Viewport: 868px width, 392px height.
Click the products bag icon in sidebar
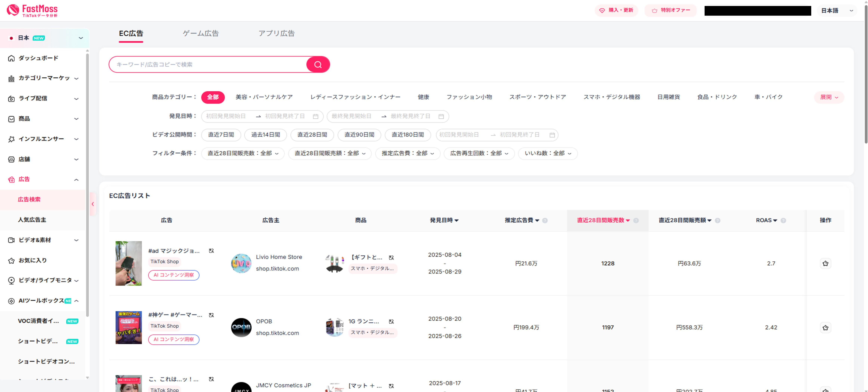coord(11,119)
